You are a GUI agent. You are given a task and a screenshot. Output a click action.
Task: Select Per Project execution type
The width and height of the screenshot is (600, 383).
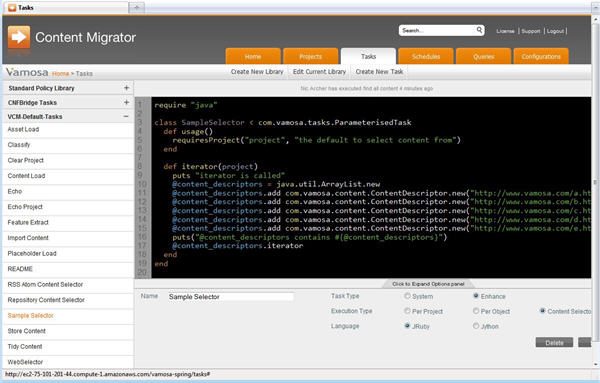point(407,311)
